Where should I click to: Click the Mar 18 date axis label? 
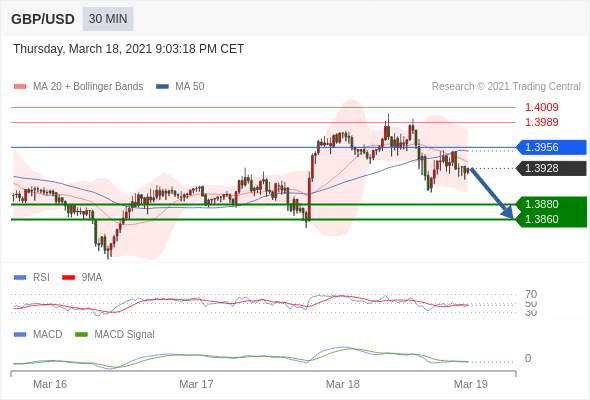pyautogui.click(x=342, y=384)
